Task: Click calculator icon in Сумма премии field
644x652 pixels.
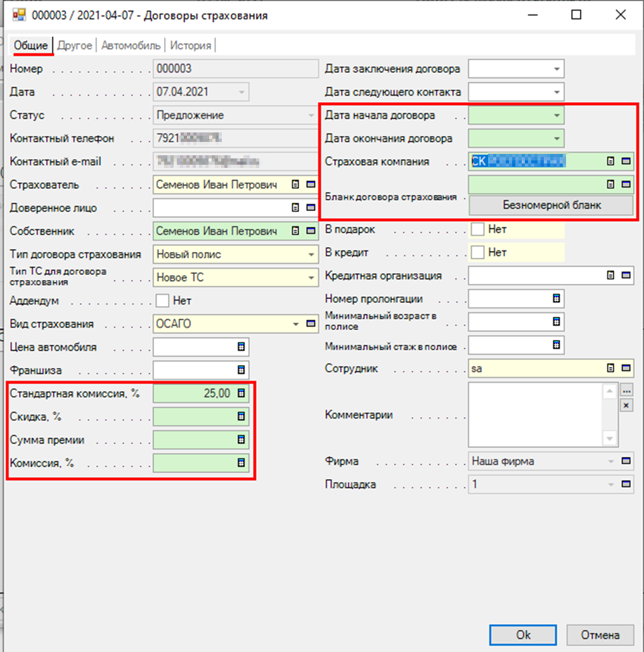Action: tap(241, 440)
